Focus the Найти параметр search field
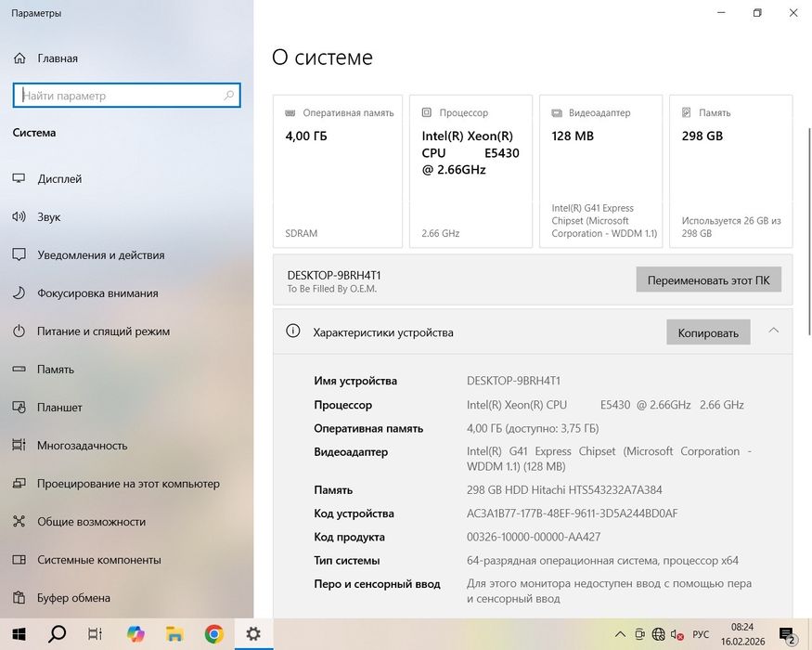 pyautogui.click(x=127, y=96)
